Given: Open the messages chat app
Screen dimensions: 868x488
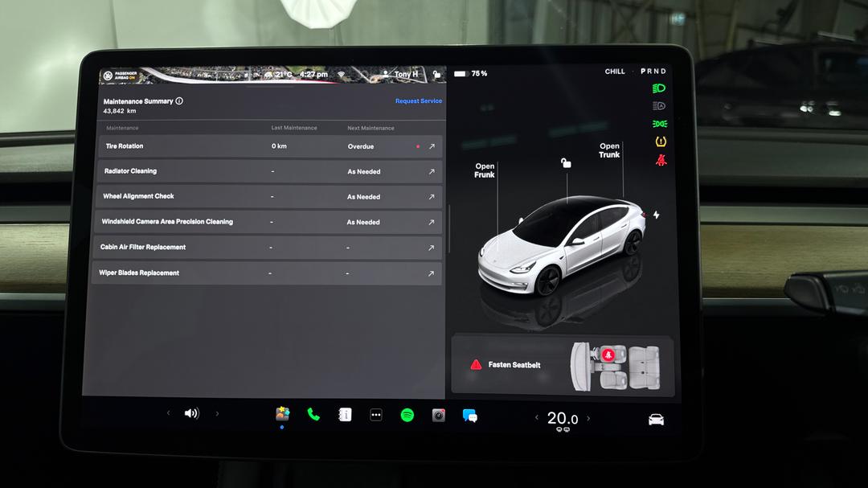Looking at the screenshot, I should point(470,416).
